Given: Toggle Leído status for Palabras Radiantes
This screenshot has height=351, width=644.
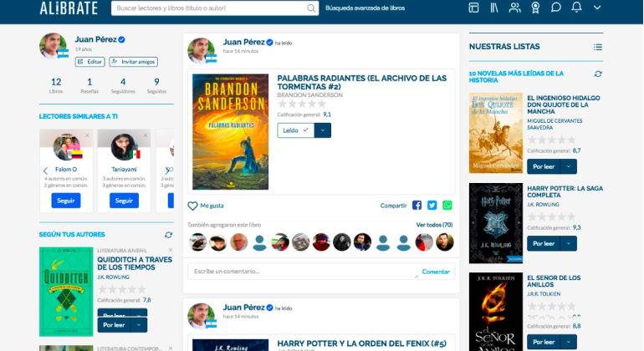Looking at the screenshot, I should click(x=296, y=130).
